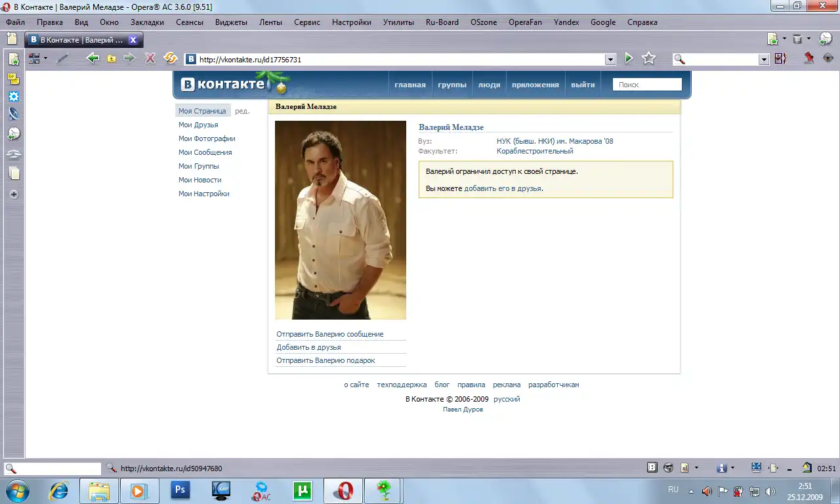Click the Поиск search field on VKontakte
This screenshot has height=504, width=840.
[646, 85]
